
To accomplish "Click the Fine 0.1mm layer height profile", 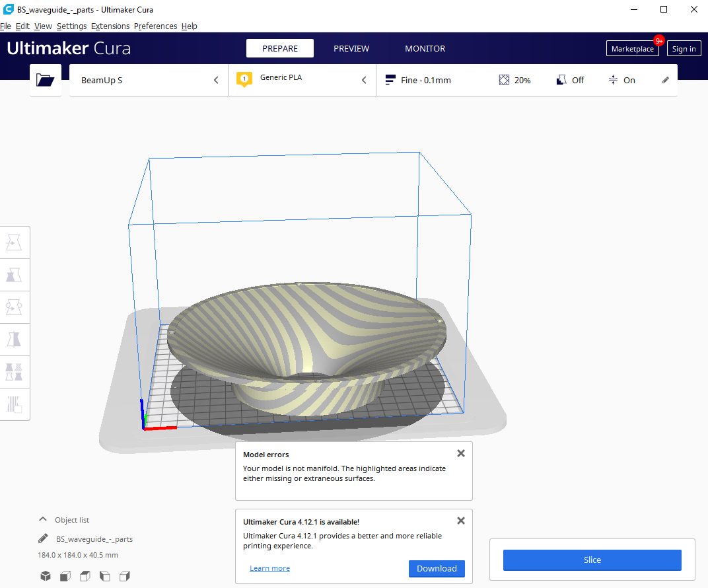I will [418, 80].
